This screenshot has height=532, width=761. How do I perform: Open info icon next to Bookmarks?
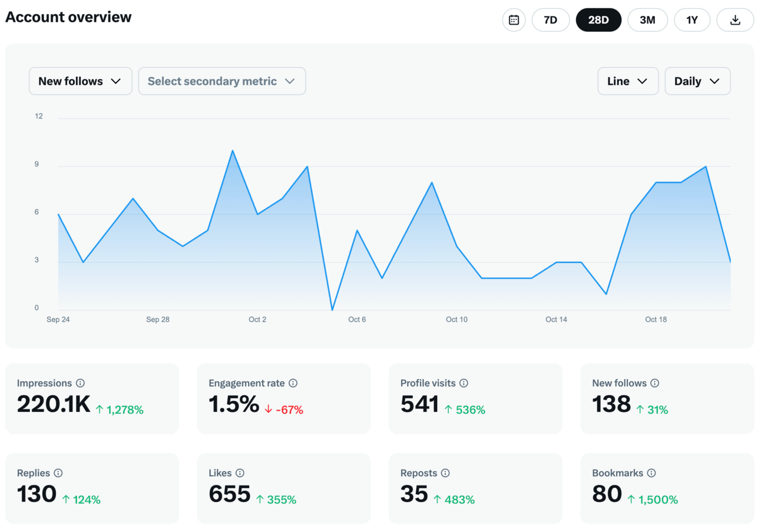pos(651,473)
